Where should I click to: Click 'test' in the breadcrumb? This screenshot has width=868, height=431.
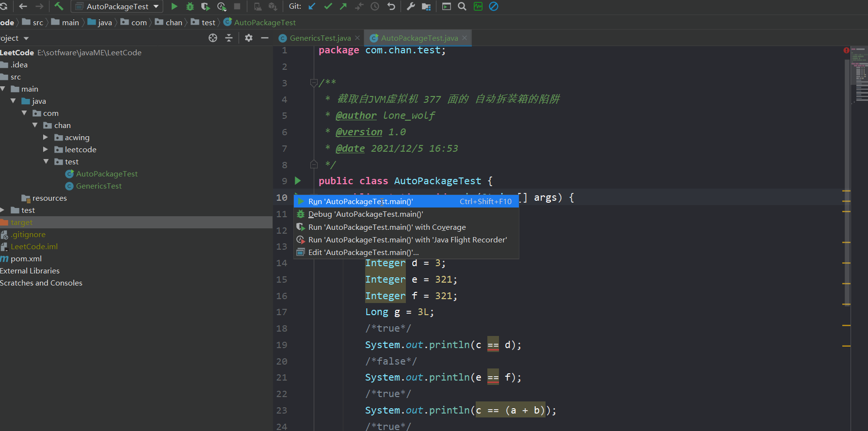[x=208, y=22]
